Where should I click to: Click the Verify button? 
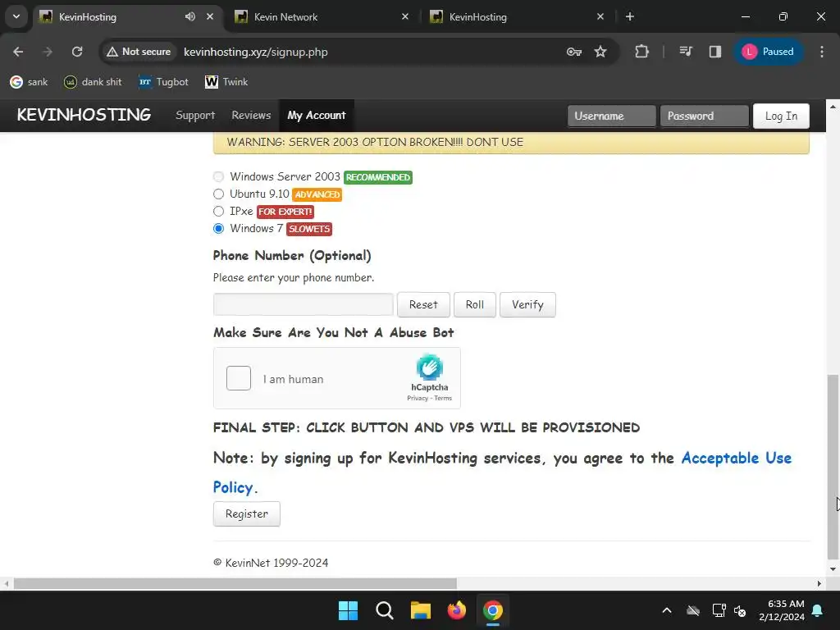point(527,304)
